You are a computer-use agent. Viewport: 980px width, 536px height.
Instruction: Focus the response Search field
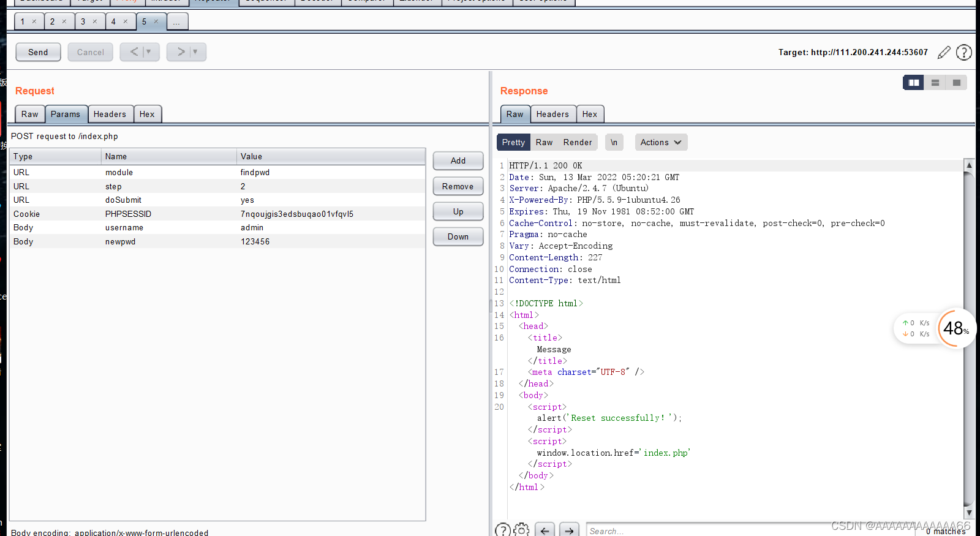[750, 530]
